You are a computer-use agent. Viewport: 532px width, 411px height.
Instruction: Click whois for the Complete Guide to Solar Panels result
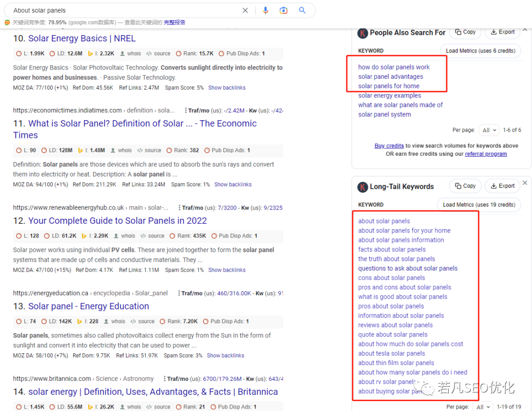[125, 236]
